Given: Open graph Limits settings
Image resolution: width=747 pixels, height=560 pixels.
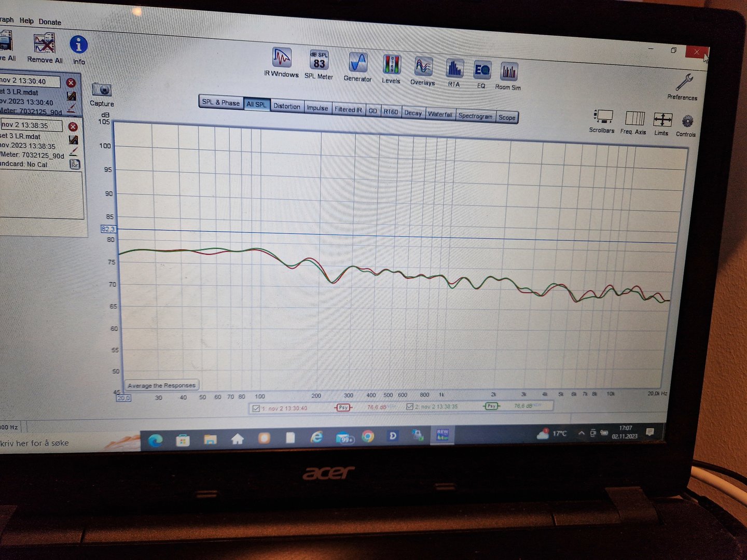Looking at the screenshot, I should click(x=662, y=124).
